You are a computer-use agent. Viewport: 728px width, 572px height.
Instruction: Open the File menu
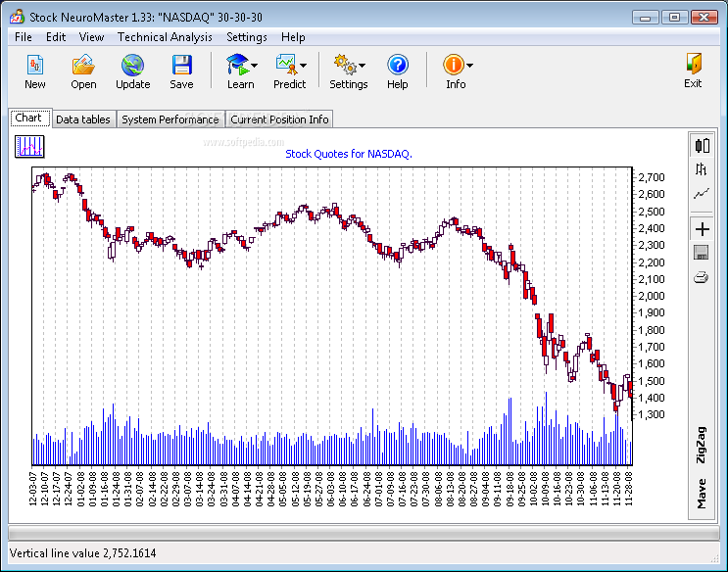[x=24, y=37]
